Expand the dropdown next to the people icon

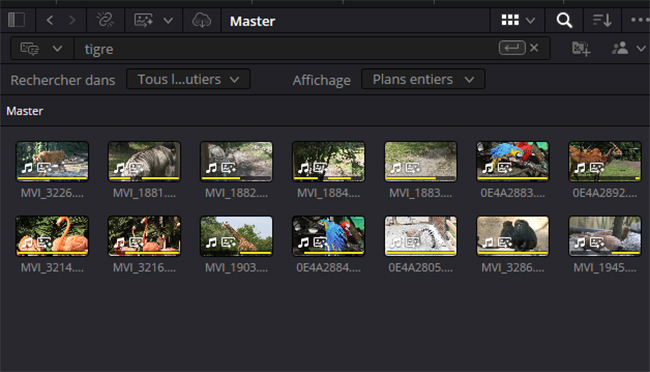(x=641, y=49)
